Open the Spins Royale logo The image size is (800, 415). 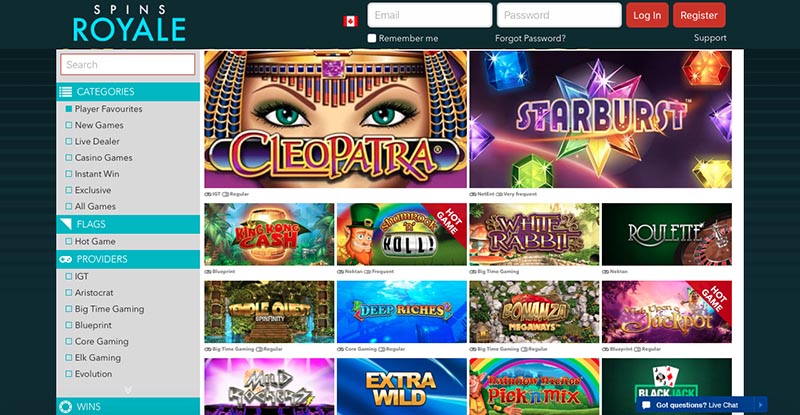point(129,23)
